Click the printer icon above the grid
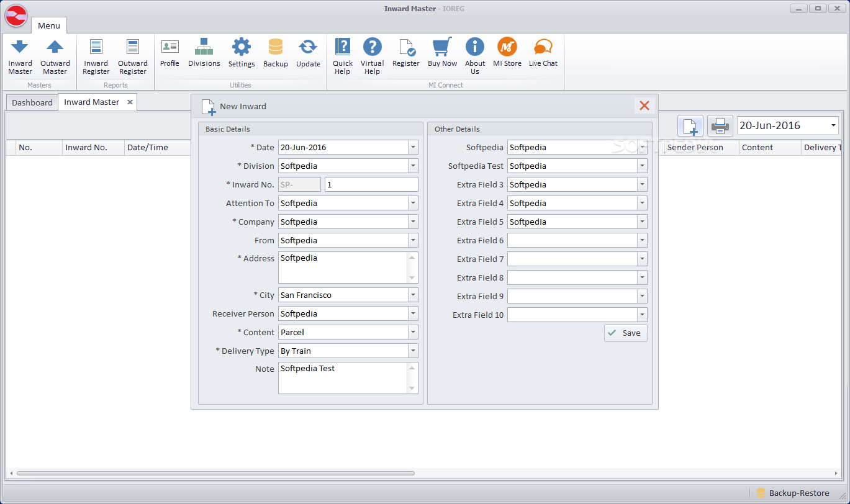850x504 pixels. tap(720, 126)
